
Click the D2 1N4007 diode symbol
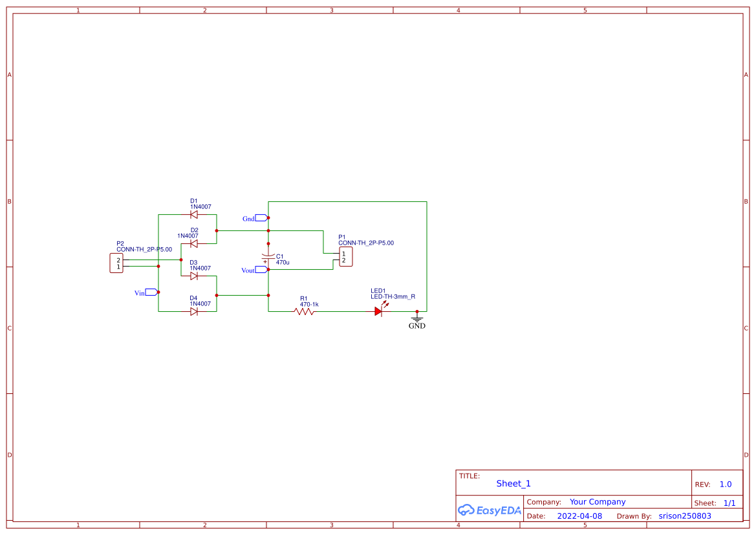click(194, 244)
